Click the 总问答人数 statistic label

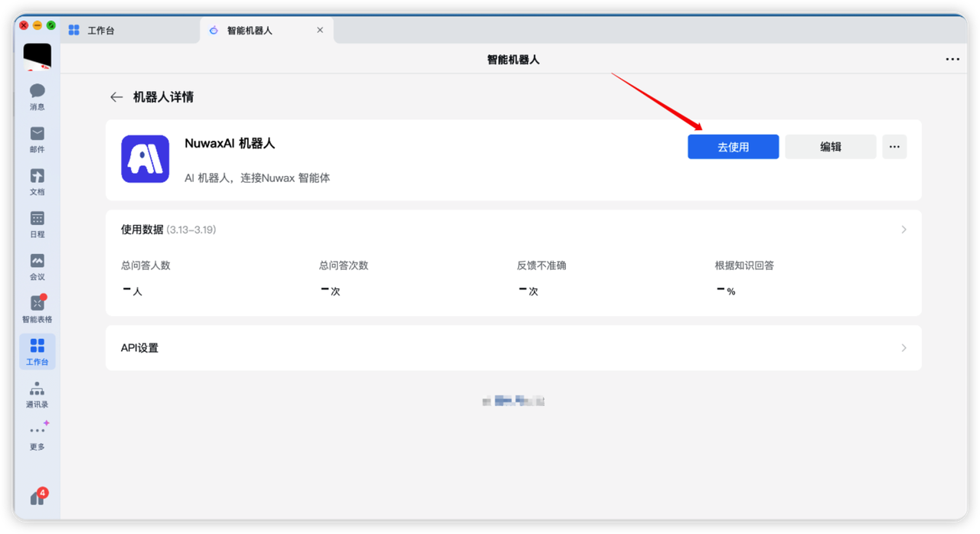[x=145, y=265]
